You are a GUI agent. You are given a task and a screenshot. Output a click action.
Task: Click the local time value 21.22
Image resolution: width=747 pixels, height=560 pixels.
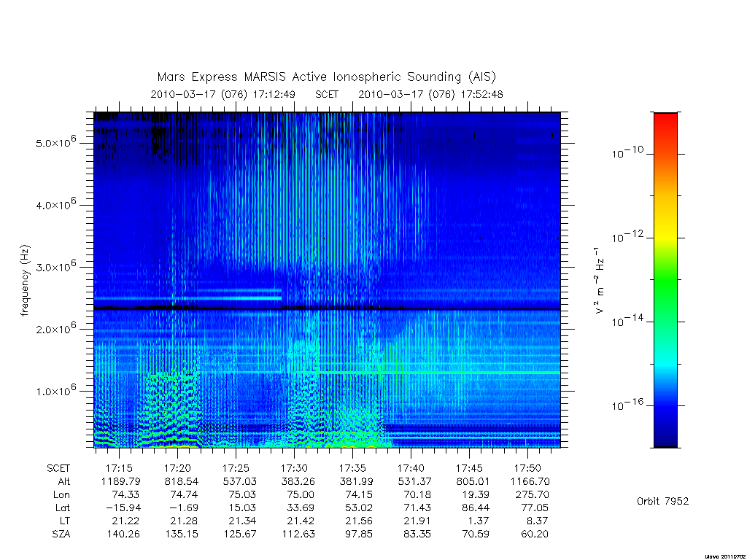pyautogui.click(x=125, y=521)
